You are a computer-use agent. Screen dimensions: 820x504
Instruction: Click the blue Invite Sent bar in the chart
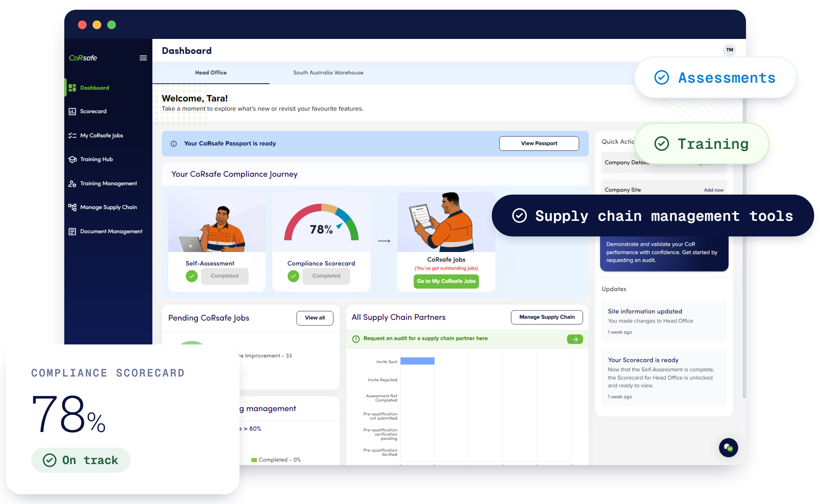pos(417,361)
